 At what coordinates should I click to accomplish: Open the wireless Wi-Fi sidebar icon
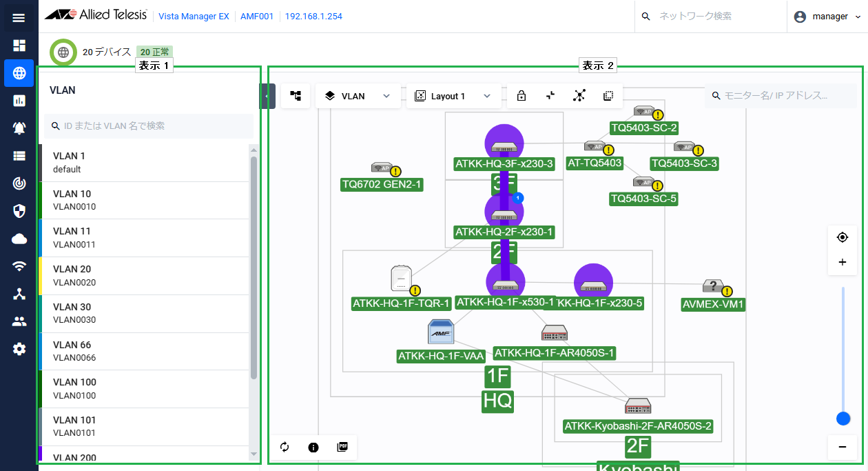[x=19, y=266]
